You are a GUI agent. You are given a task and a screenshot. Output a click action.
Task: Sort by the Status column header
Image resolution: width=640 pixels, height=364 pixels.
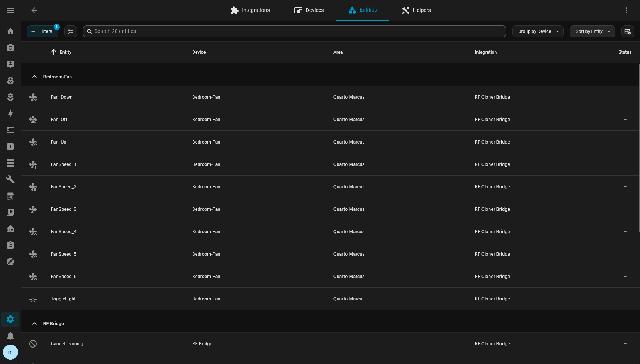pyautogui.click(x=625, y=52)
